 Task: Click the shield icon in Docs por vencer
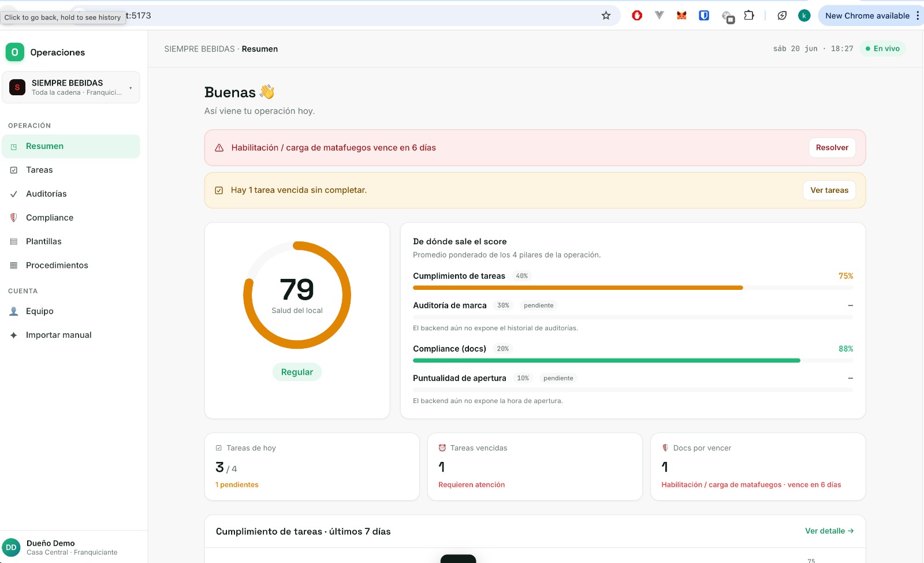(665, 448)
